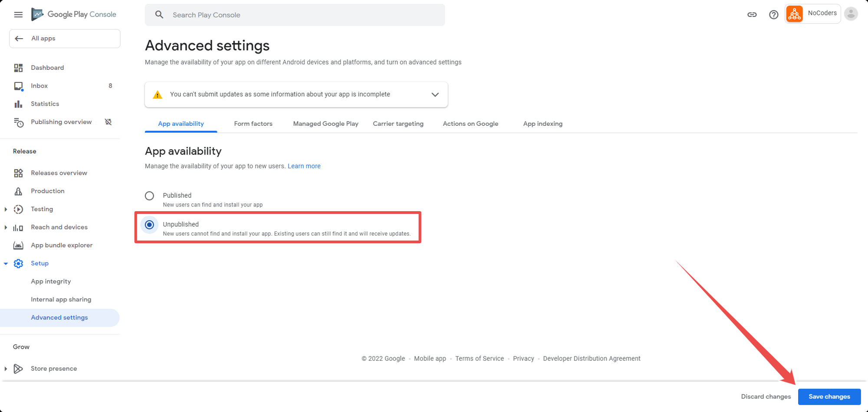Click the Google Play Console logo

pos(74,14)
